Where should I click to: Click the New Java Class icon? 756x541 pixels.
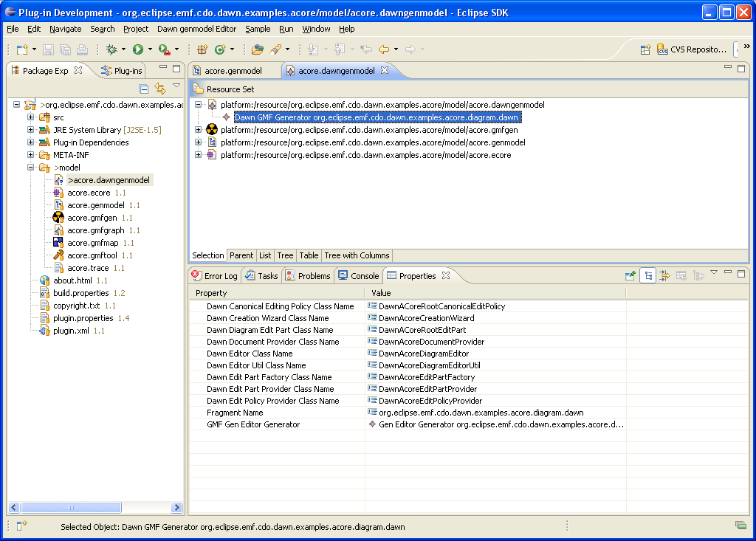point(220,49)
